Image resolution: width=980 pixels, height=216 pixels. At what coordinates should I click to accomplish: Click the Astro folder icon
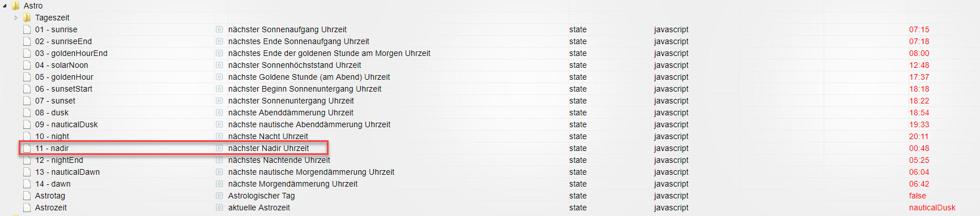[16, 6]
